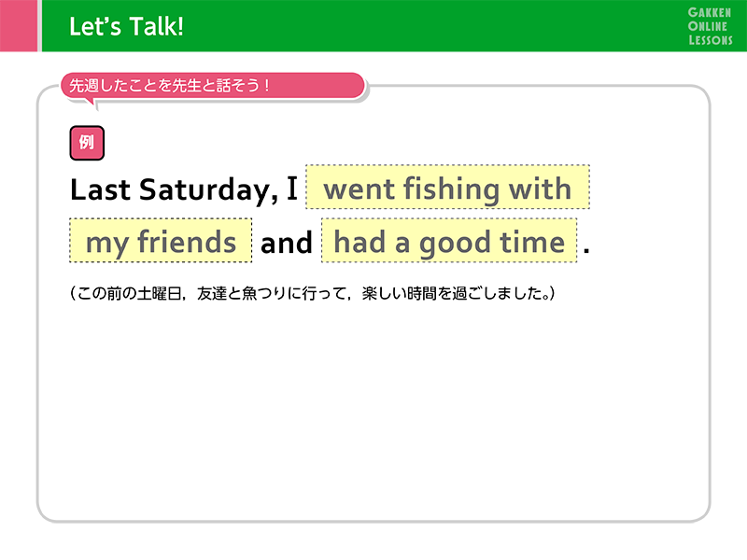This screenshot has height=560, width=747.
Task: Click the word "Saturday," in the sentence
Action: click(209, 189)
